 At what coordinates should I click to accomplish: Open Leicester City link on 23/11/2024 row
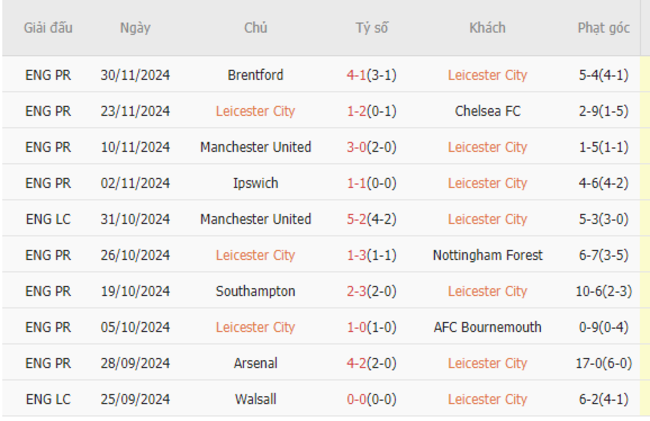[x=255, y=111]
